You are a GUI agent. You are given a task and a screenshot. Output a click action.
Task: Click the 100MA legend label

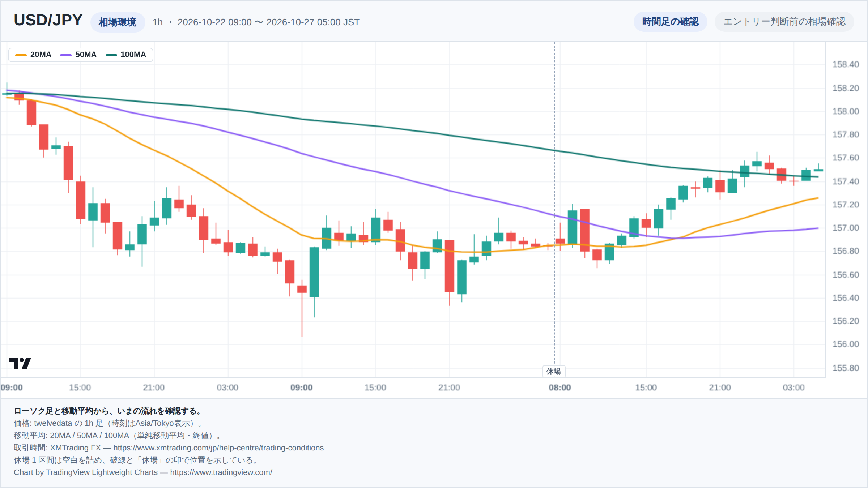(133, 55)
